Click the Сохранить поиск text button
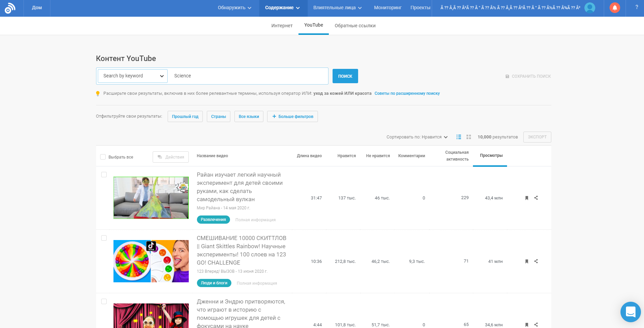This screenshot has width=644, height=328. pyautogui.click(x=531, y=76)
